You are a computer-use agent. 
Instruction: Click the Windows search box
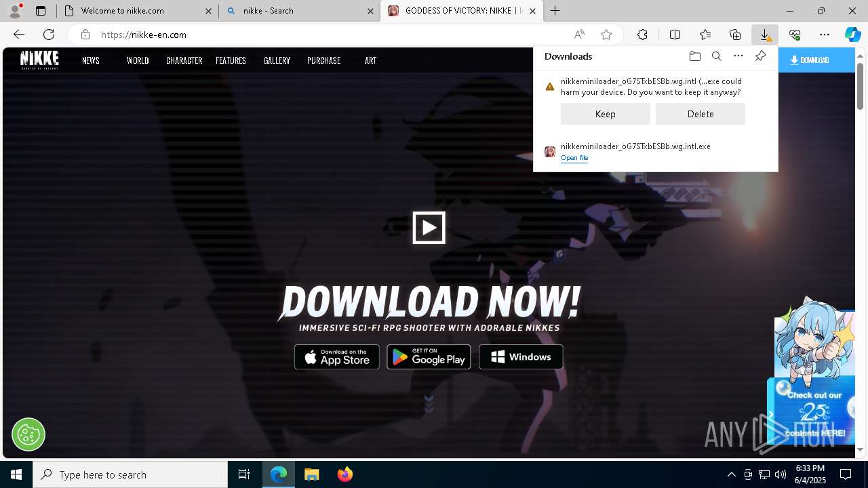pos(130,474)
